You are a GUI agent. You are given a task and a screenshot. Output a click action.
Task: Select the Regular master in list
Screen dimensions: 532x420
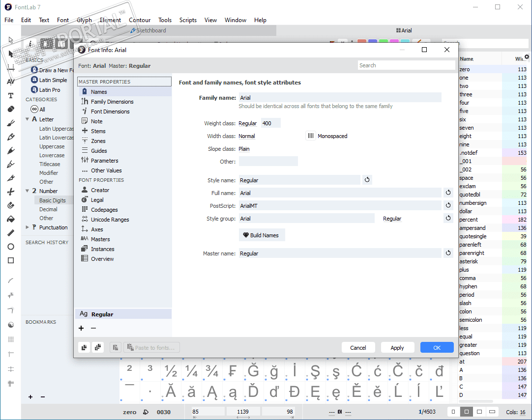[123, 314]
